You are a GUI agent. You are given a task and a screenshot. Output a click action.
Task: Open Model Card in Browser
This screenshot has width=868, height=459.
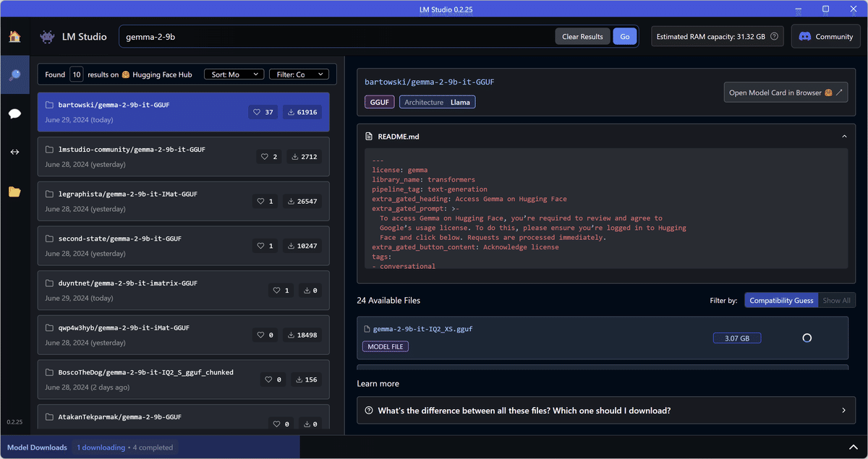786,92
